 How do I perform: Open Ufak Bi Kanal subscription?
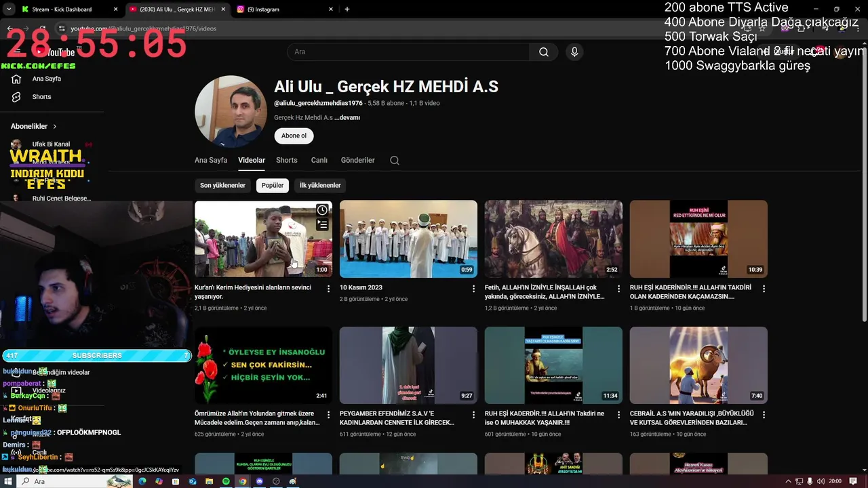51,144
